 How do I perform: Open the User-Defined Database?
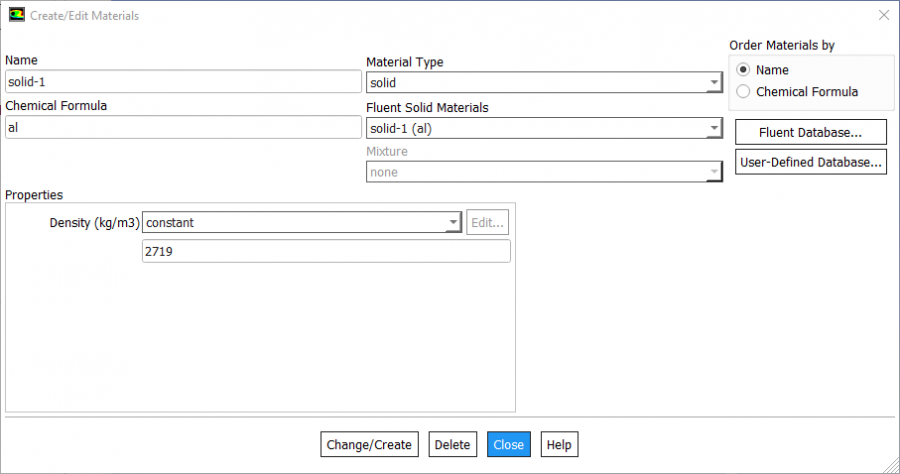coord(810,162)
